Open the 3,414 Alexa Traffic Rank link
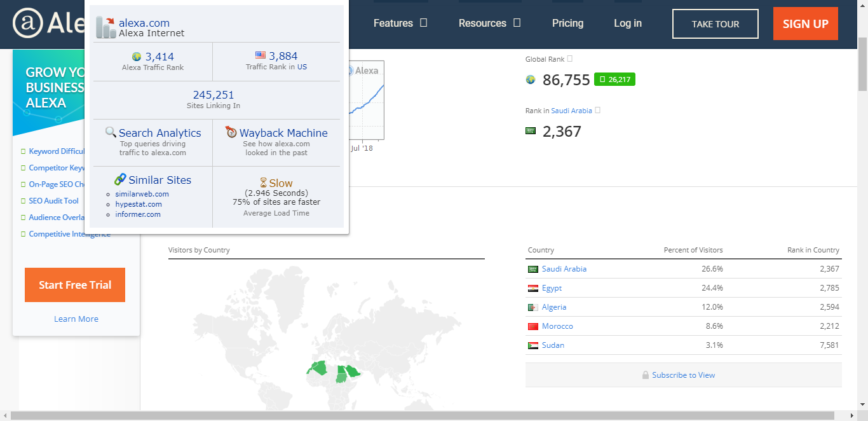 [x=159, y=56]
